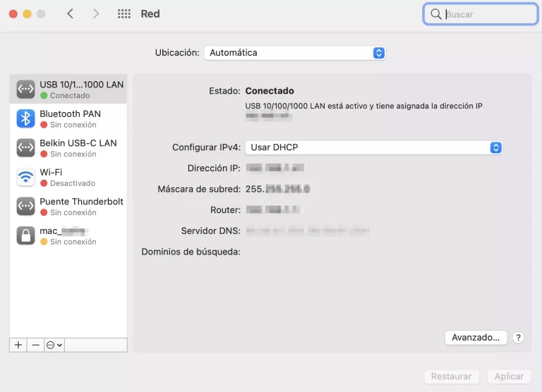Click the Aplicar button
The image size is (542, 392).
509,376
